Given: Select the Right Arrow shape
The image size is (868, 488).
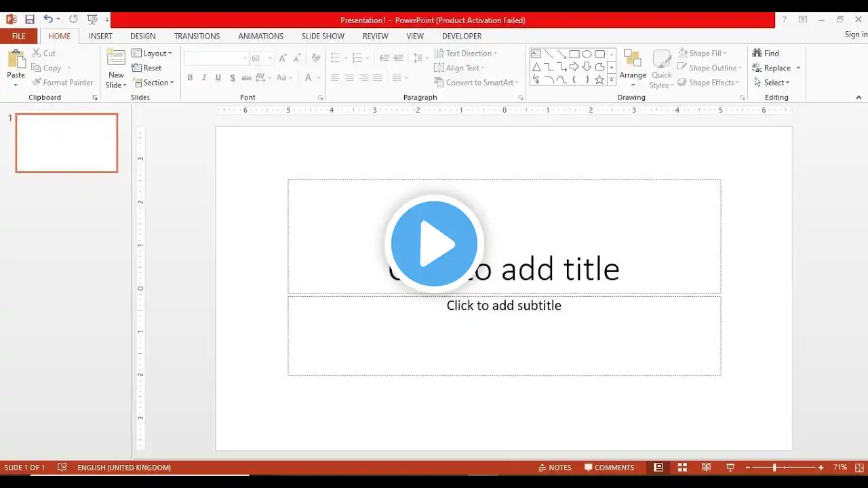Looking at the screenshot, I should click(x=574, y=67).
